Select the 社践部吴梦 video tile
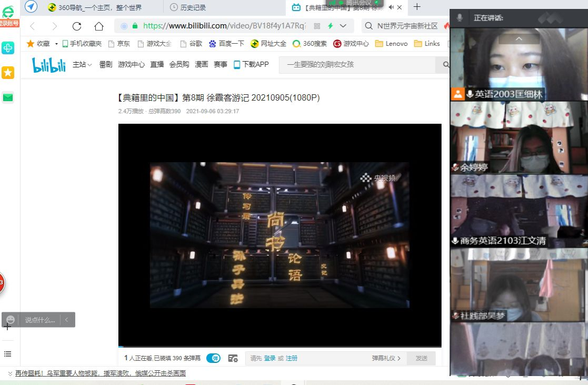Viewport: 588px width, 385px height. pos(519,285)
